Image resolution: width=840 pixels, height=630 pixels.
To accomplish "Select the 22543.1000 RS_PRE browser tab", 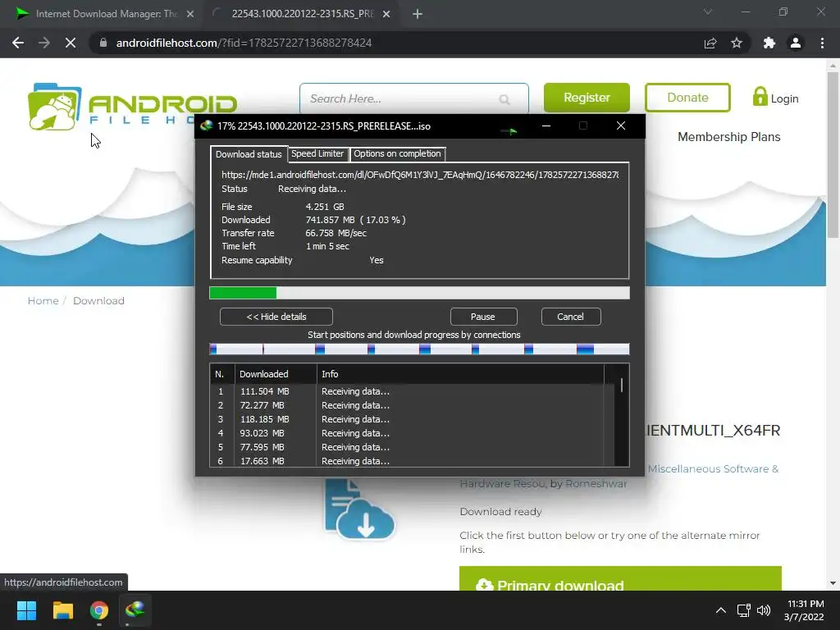I will pyautogui.click(x=302, y=14).
